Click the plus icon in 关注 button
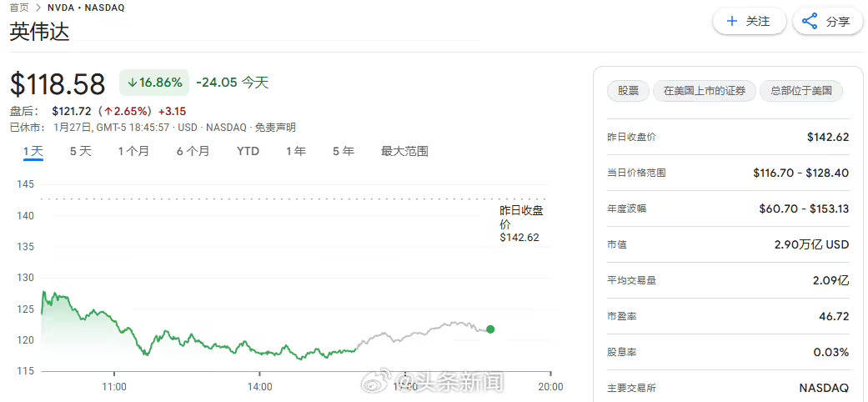Screen dimensions: 868x402 [x=732, y=22]
